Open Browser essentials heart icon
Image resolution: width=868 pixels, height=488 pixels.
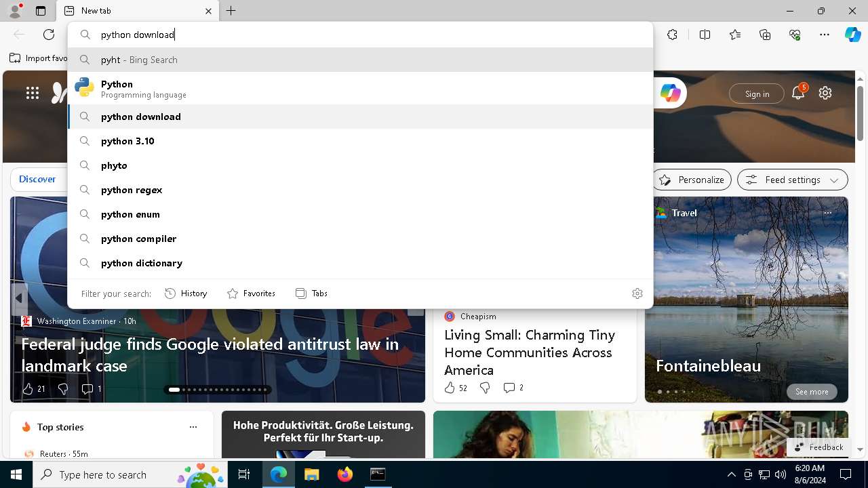point(795,35)
